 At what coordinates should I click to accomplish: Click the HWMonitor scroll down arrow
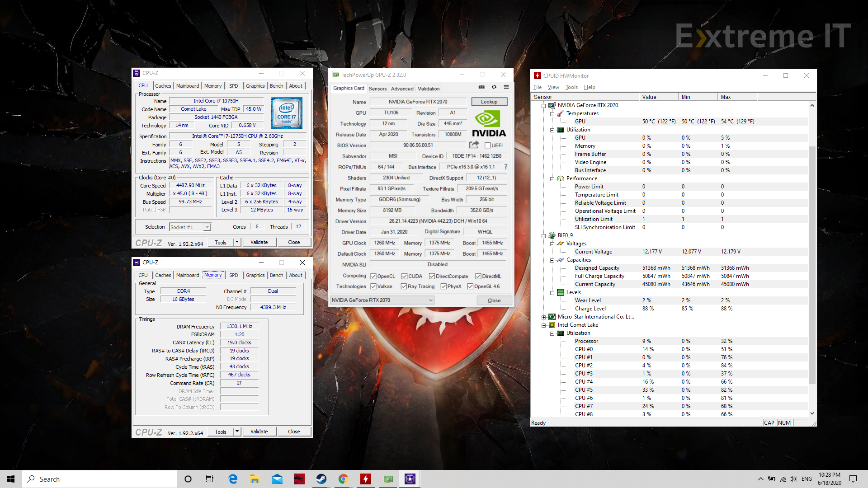pyautogui.click(x=812, y=413)
